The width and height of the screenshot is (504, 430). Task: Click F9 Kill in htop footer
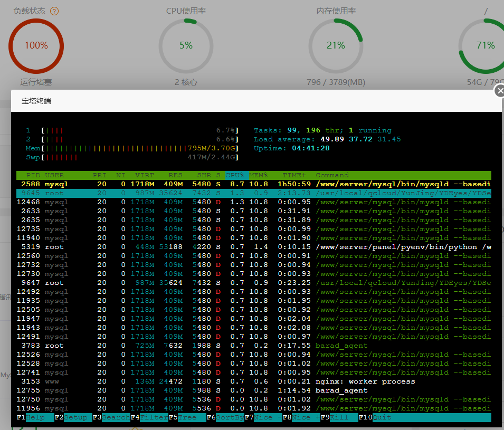339,417
